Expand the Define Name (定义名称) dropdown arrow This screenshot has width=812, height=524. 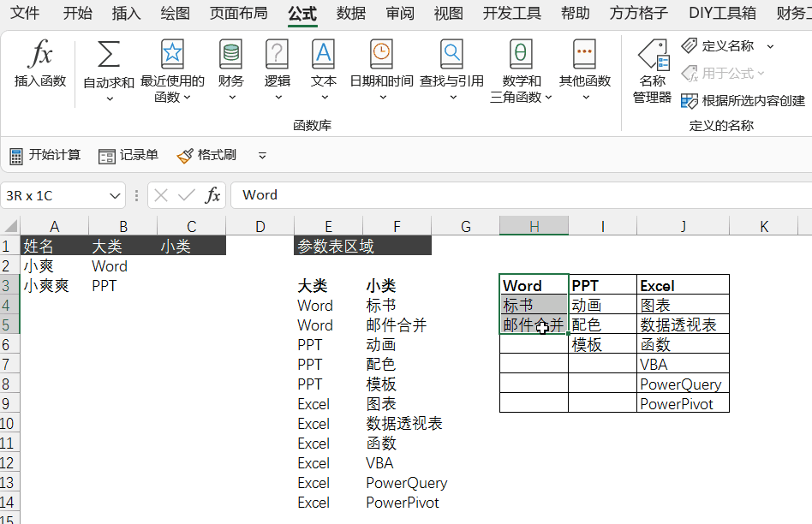pos(770,46)
